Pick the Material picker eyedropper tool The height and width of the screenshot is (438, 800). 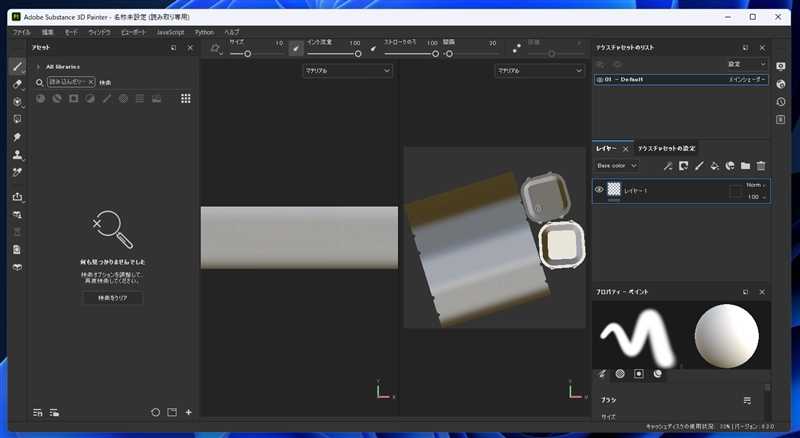17,172
